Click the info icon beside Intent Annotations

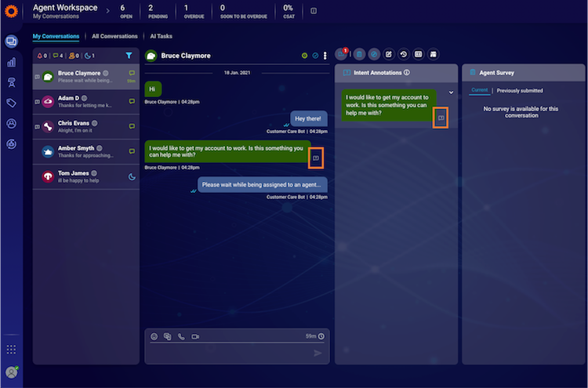(x=407, y=72)
